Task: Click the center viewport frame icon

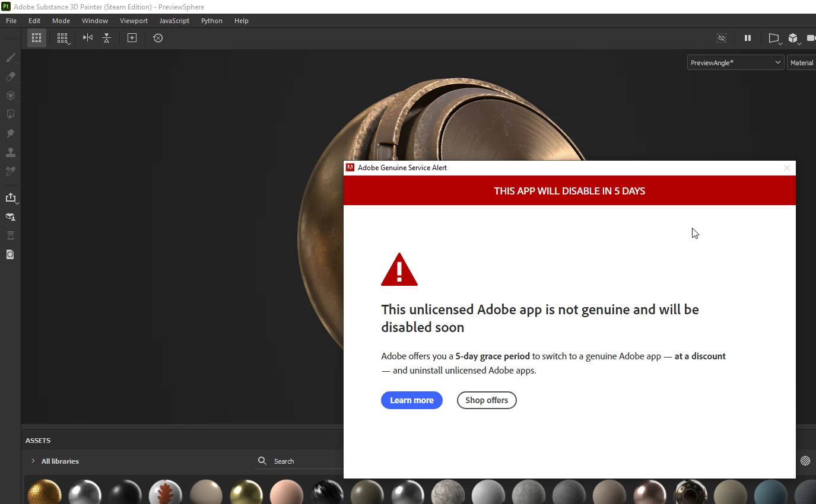Action: 132,38
